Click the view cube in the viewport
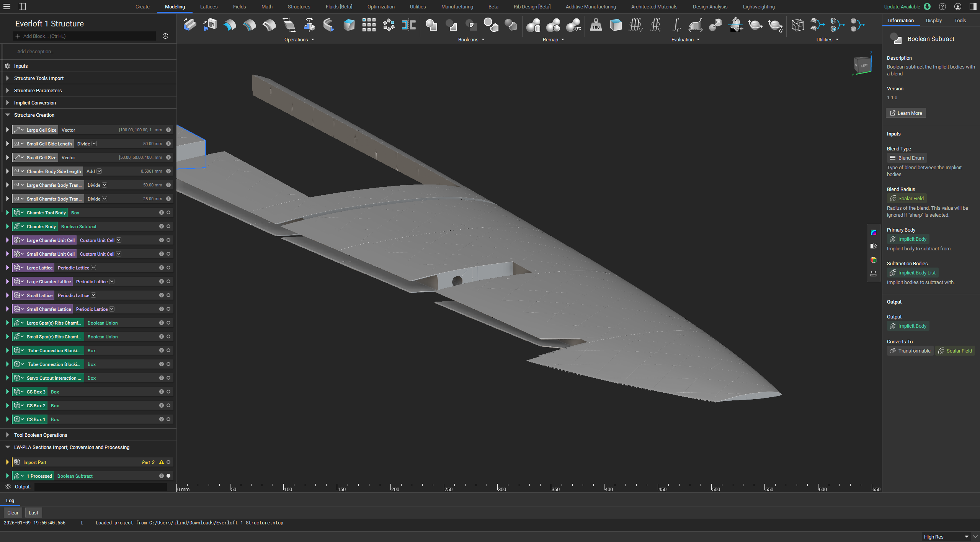This screenshot has width=980, height=542. click(x=862, y=64)
